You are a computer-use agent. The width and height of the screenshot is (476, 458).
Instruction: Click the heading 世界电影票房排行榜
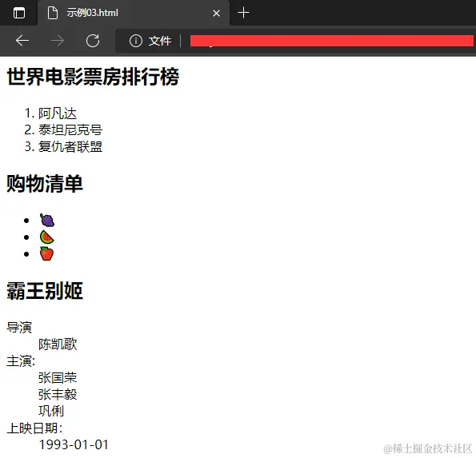tap(93, 77)
